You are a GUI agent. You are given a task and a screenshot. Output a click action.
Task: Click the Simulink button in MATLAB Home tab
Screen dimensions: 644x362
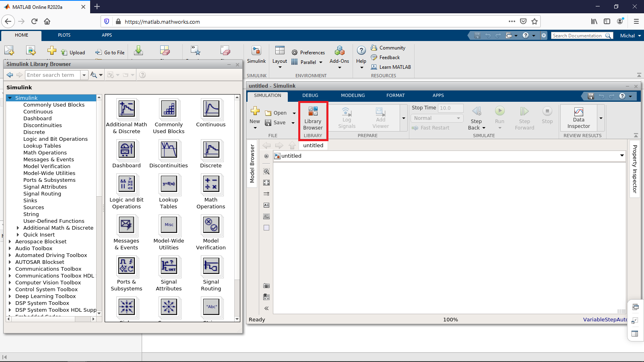point(256,55)
